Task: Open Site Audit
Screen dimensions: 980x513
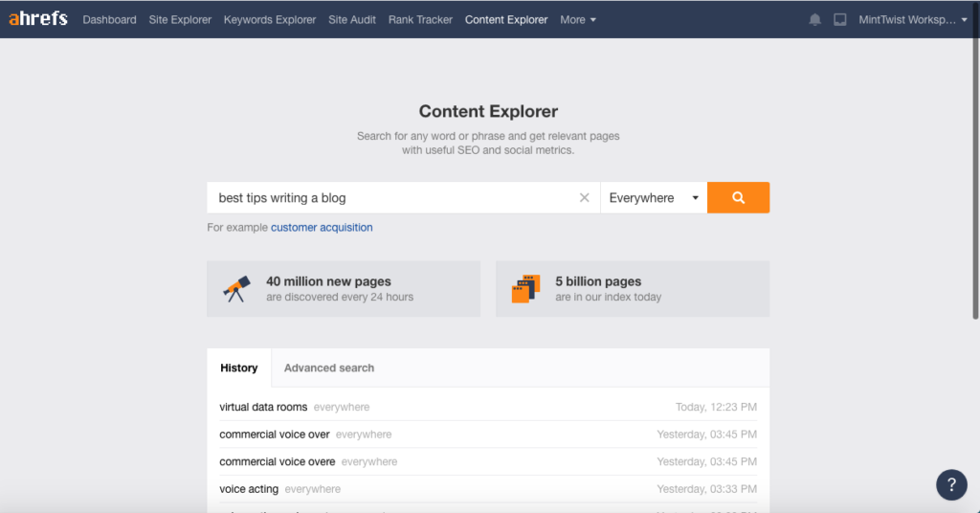Action: (x=352, y=20)
